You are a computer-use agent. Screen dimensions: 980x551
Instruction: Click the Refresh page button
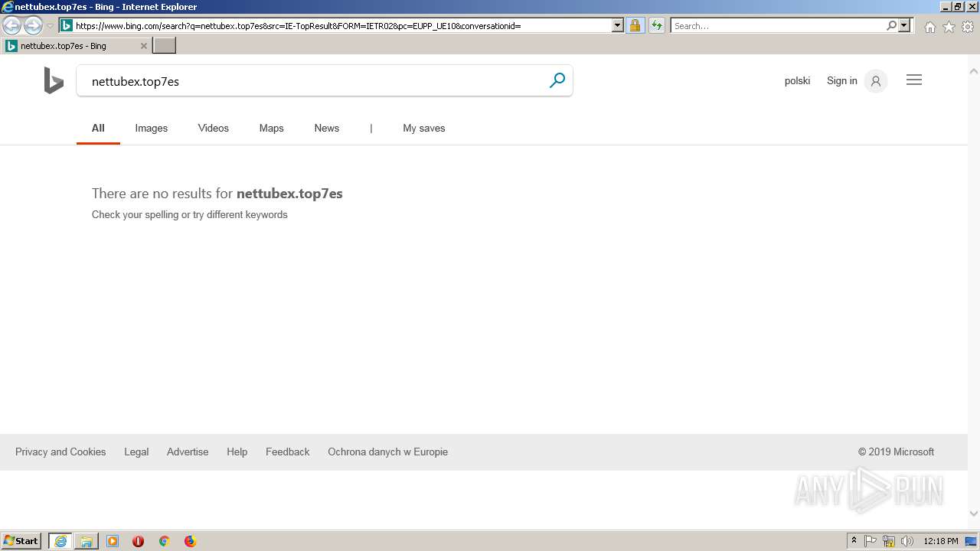tap(656, 26)
